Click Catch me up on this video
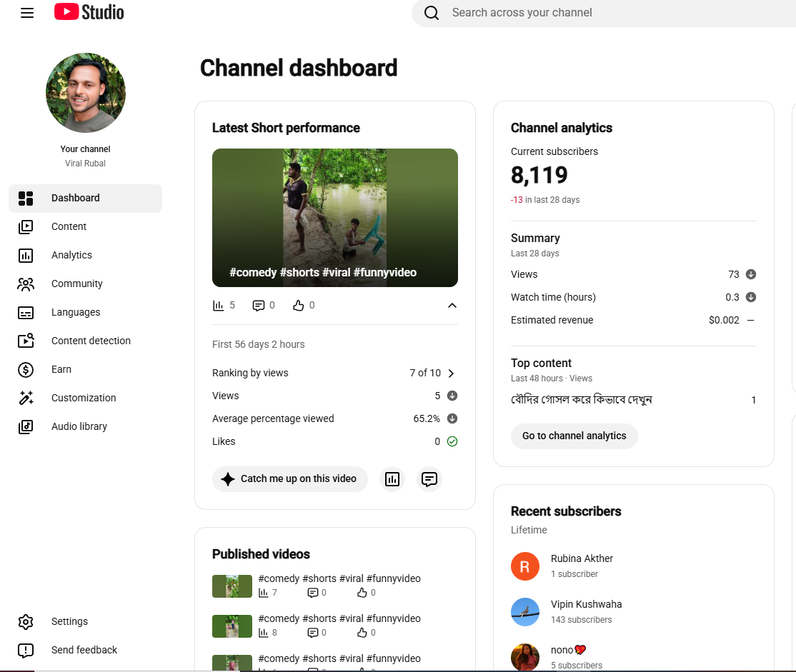 click(290, 479)
